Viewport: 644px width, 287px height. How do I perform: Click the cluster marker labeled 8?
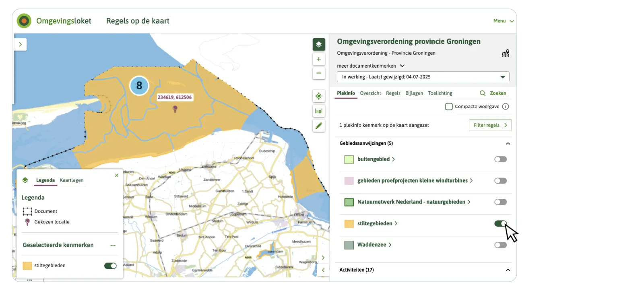point(139,85)
